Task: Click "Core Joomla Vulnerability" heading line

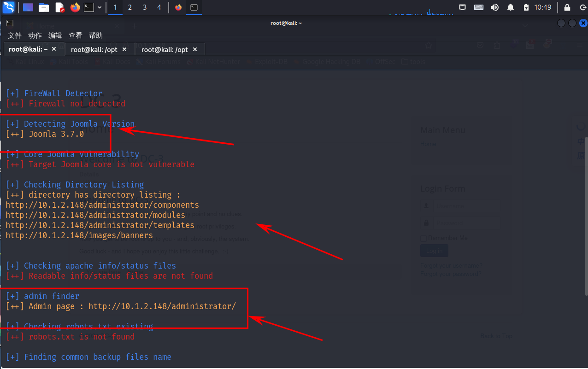Action: 72,154
